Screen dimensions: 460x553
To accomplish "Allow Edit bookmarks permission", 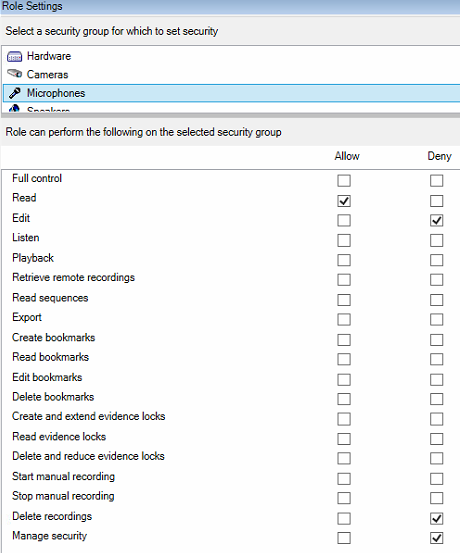I will pos(344,379).
